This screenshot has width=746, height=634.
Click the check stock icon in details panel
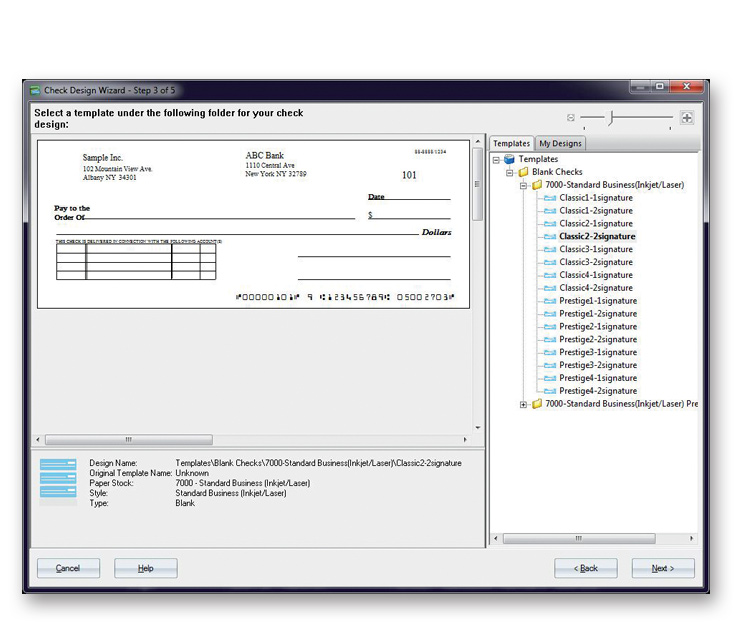click(x=58, y=481)
